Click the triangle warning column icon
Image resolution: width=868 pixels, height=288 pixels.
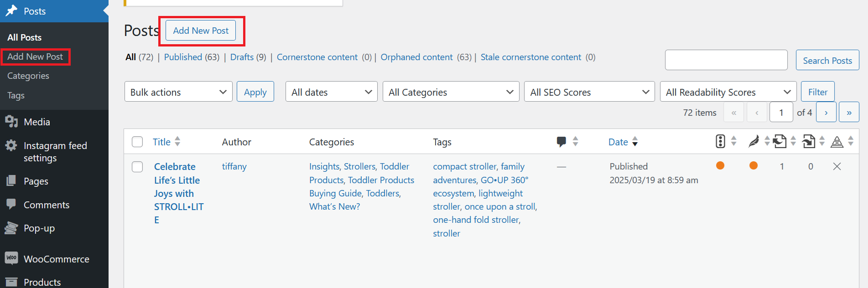(837, 142)
